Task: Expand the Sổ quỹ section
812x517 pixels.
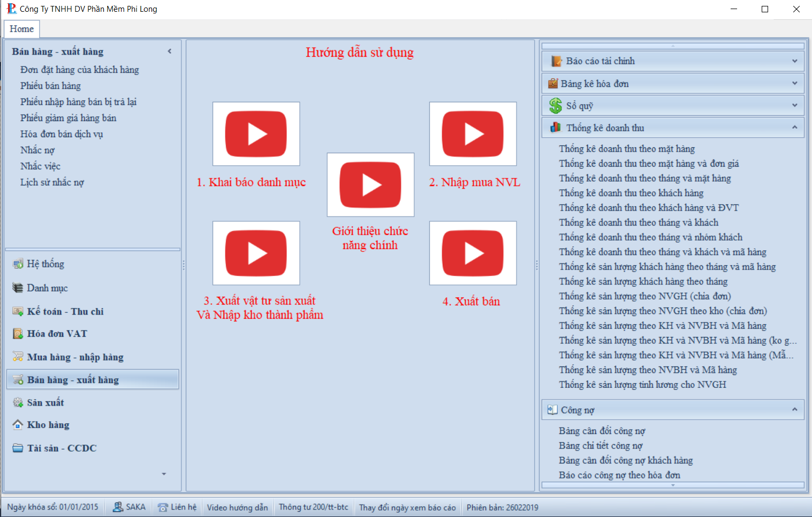Action: coord(794,105)
